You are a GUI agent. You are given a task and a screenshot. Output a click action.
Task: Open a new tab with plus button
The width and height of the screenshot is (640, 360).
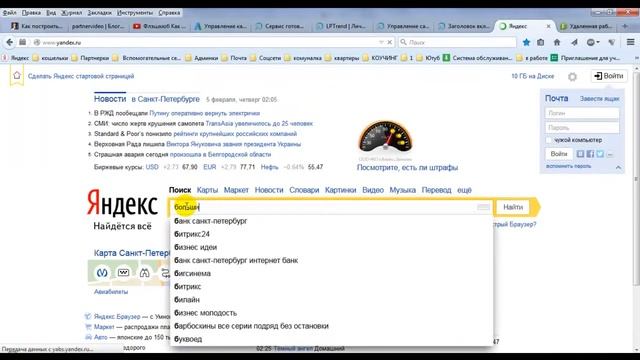coord(624,26)
